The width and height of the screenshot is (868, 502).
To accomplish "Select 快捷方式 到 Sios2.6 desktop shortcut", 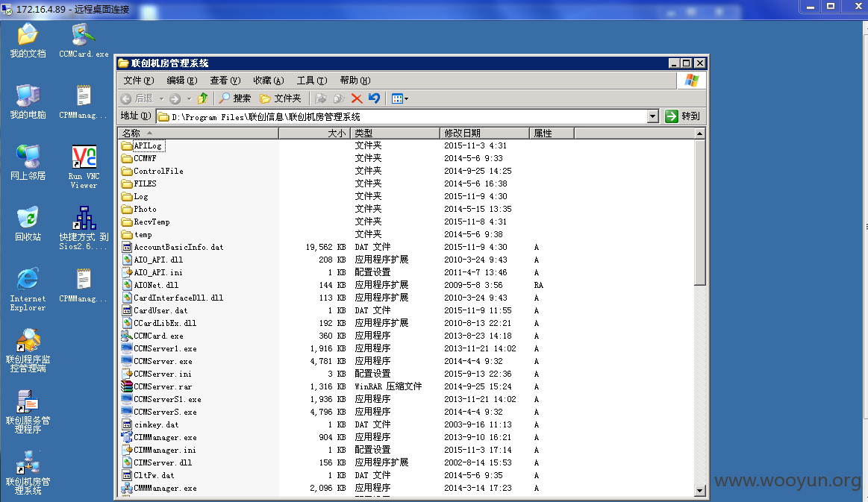I will [84, 228].
